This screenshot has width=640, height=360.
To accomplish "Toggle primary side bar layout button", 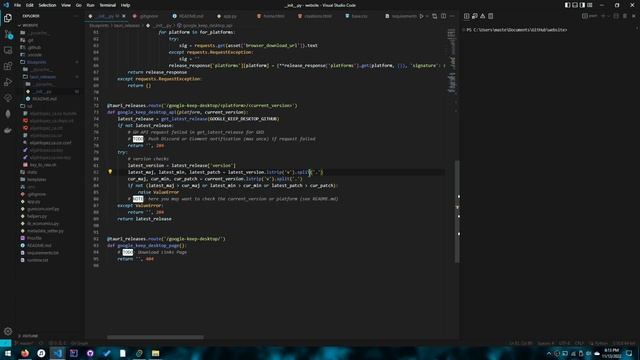I will tap(567, 5).
